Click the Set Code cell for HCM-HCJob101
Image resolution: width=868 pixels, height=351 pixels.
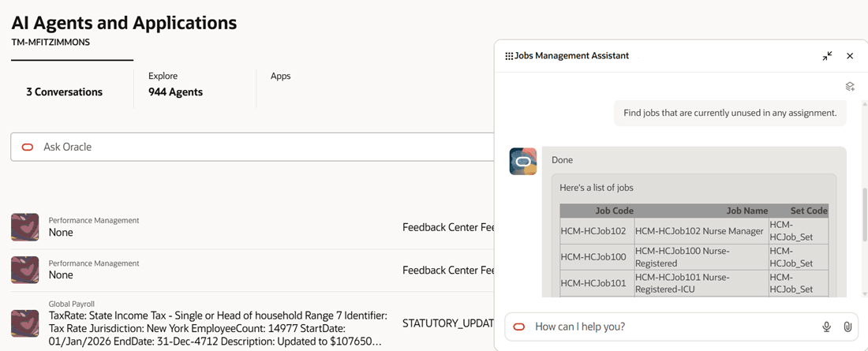(x=799, y=283)
